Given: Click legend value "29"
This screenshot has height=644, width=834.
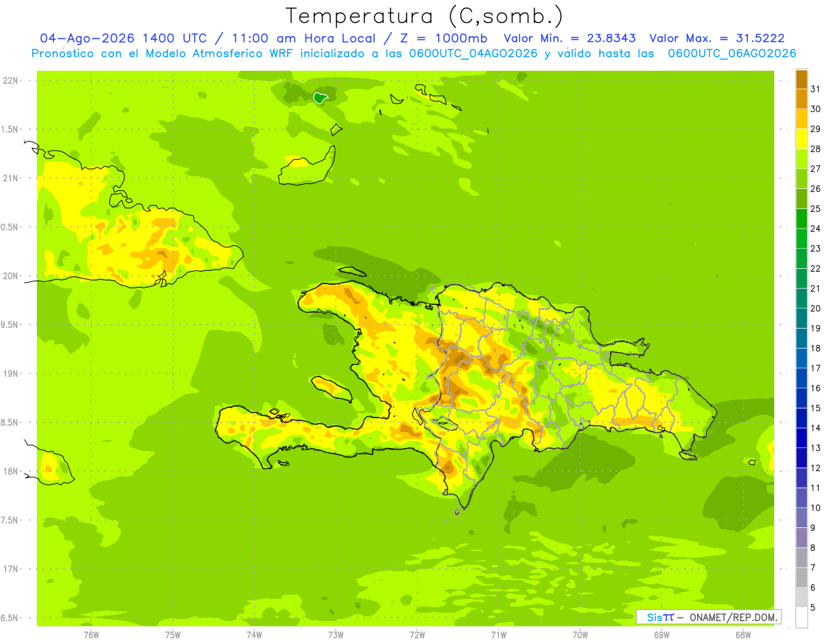Looking at the screenshot, I should pos(815,129).
